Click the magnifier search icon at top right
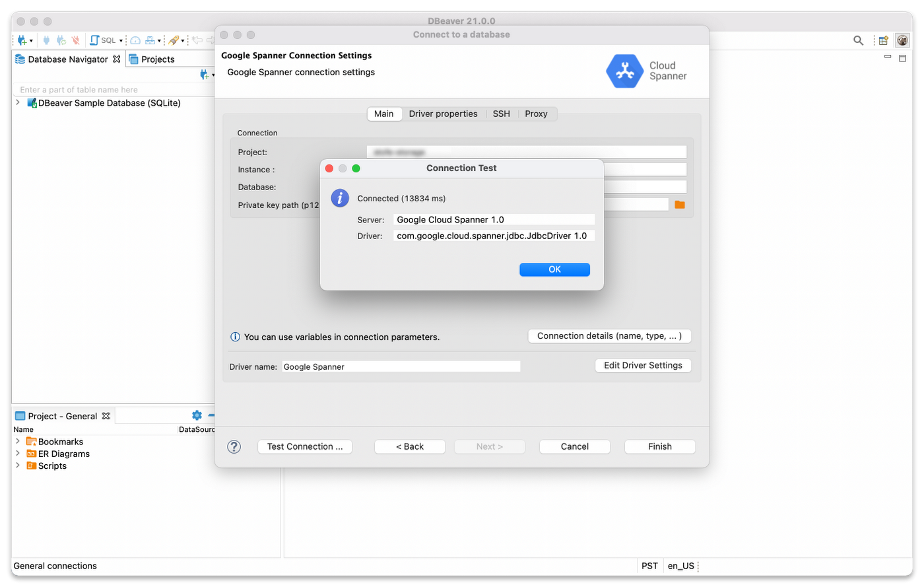The image size is (924, 587). (x=858, y=40)
